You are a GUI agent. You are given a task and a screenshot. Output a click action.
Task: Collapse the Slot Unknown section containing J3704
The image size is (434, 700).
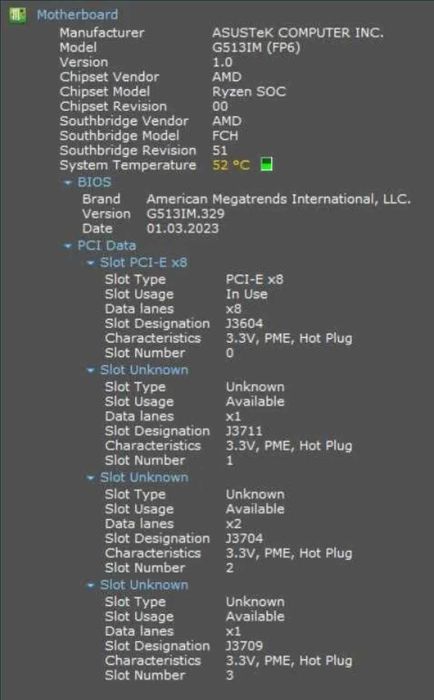(90, 478)
